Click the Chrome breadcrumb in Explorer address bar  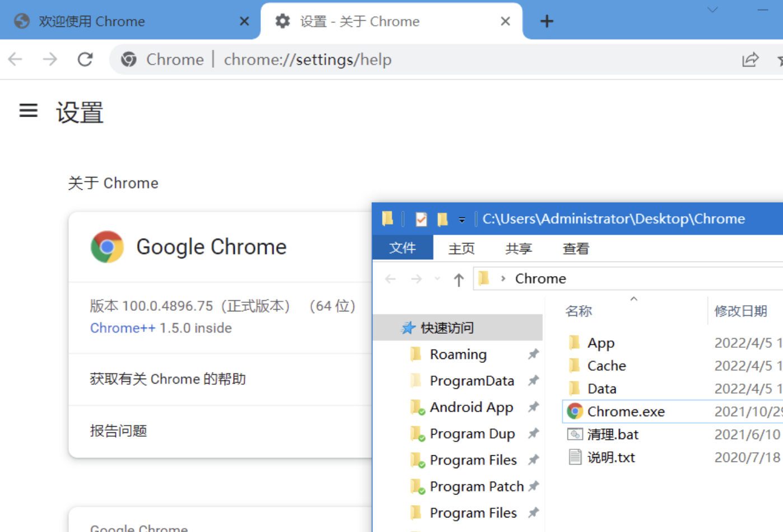pyautogui.click(x=540, y=278)
